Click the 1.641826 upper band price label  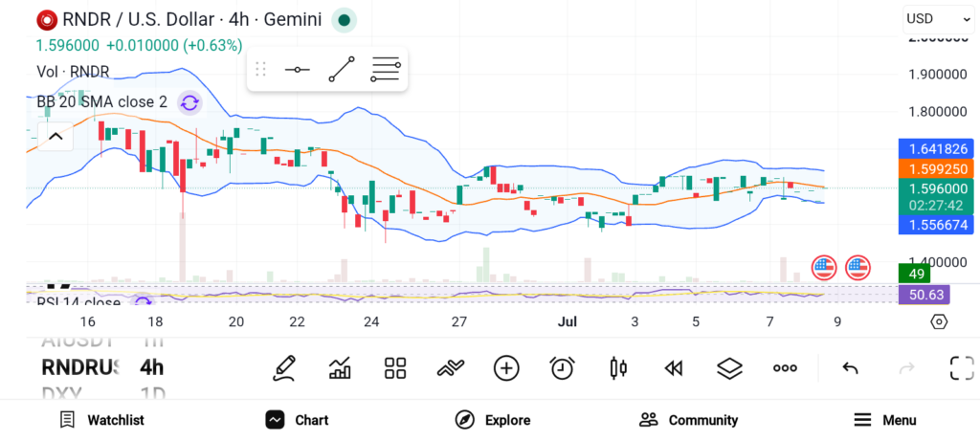click(936, 149)
